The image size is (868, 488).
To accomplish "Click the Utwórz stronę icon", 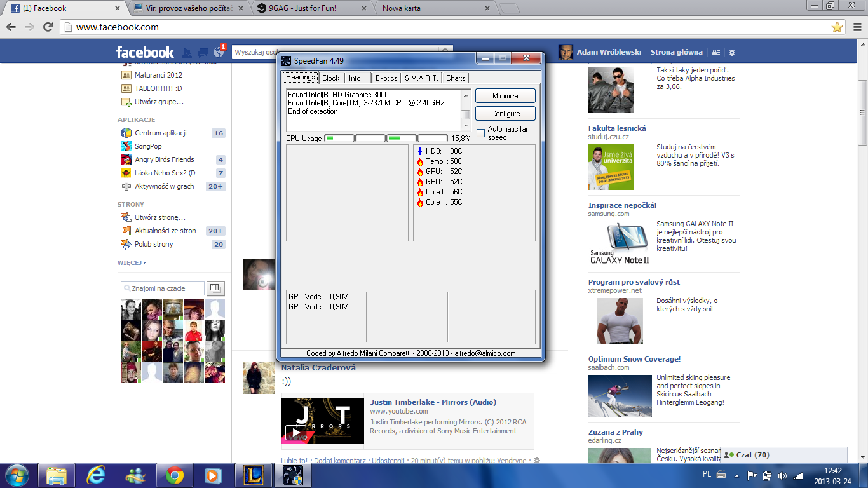I will coord(126,217).
